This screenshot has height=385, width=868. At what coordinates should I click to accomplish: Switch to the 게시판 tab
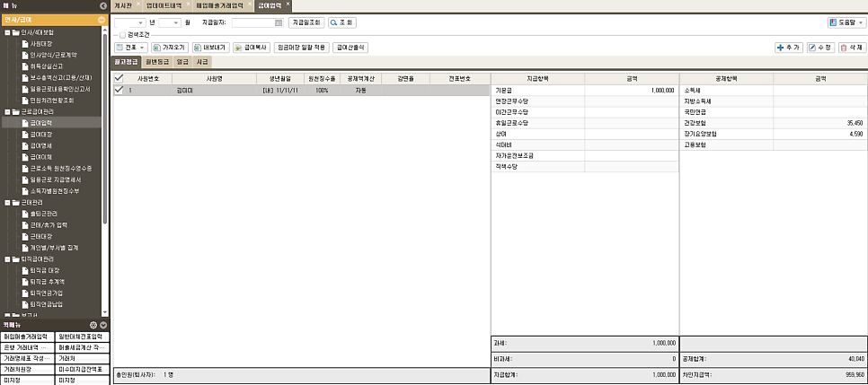tap(123, 5)
